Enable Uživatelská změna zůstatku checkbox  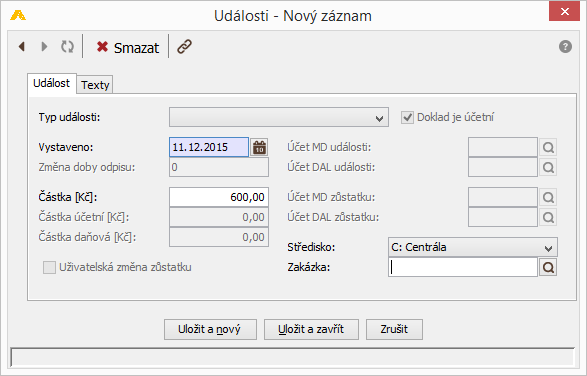tap(49, 267)
